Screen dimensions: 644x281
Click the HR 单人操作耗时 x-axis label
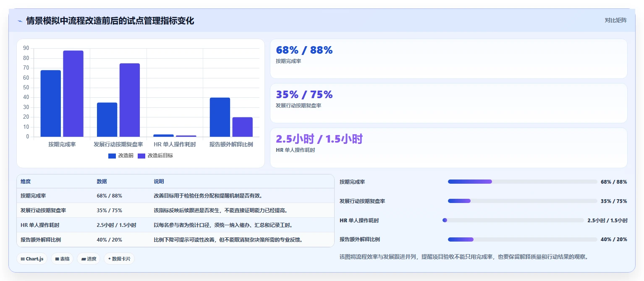tap(175, 144)
